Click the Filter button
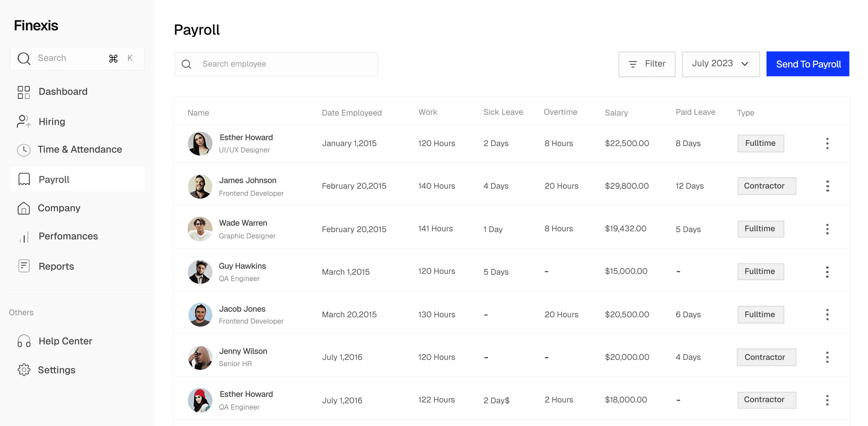868x426 pixels. pyautogui.click(x=647, y=64)
